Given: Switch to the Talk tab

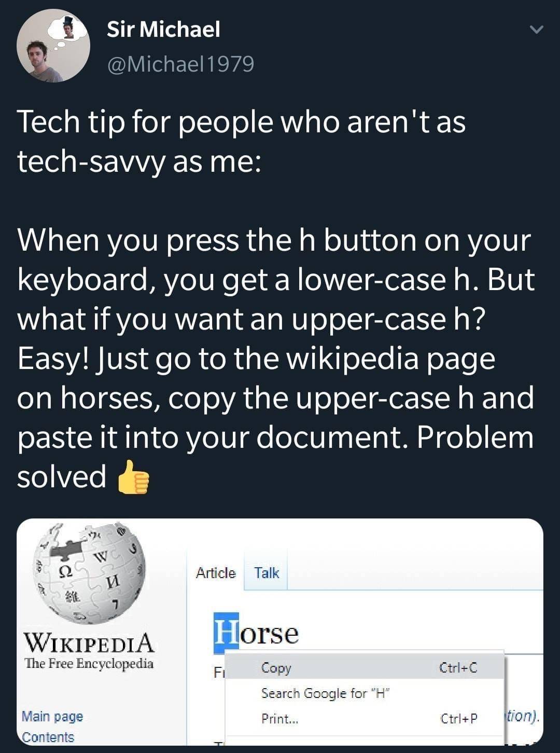Looking at the screenshot, I should [x=267, y=573].
